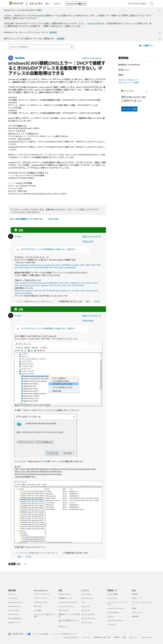Image resolution: width=163 pixels, height=644 pixels.
Task: Open 詳細情報 link in 初めてコミュニティ banner
Action: [60, 39]
